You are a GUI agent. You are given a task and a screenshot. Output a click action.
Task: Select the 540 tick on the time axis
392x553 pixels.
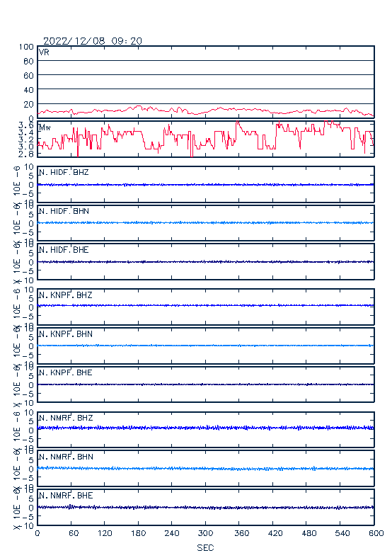tap(342, 533)
